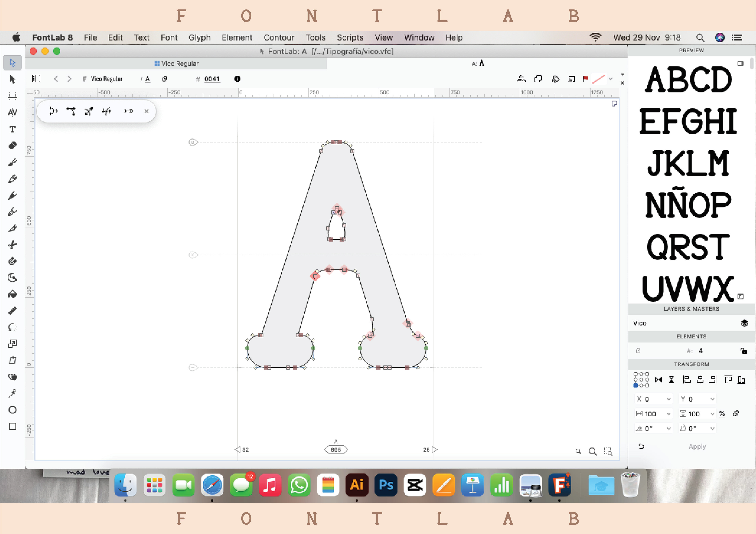Screen dimensions: 756x534
Task: Click the Unicode 0041 field
Action: (x=212, y=79)
